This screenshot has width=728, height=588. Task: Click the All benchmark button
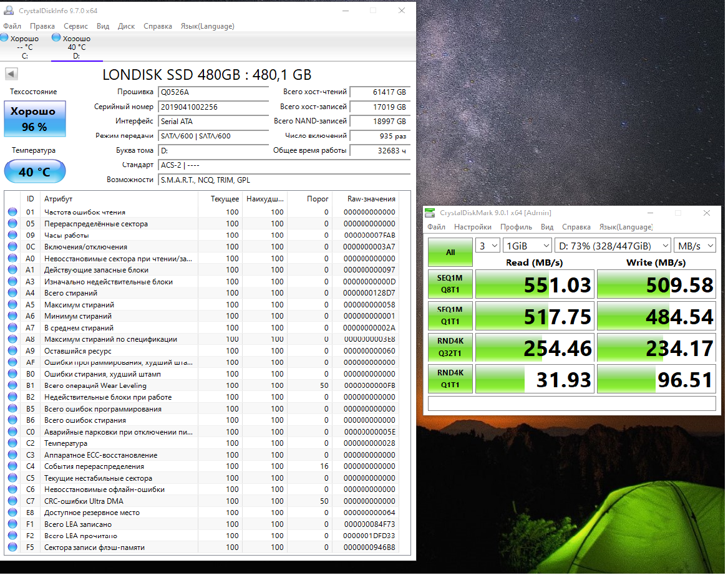point(450,253)
